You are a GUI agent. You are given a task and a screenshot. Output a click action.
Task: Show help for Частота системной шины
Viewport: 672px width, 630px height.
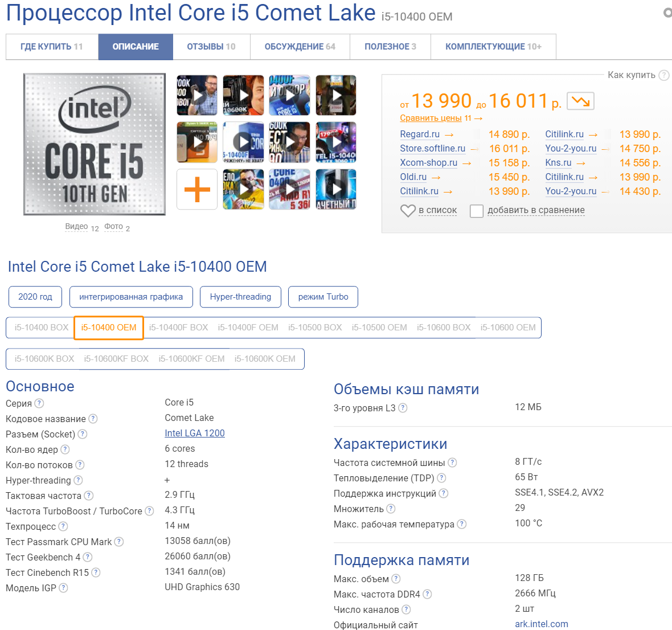pyautogui.click(x=452, y=463)
